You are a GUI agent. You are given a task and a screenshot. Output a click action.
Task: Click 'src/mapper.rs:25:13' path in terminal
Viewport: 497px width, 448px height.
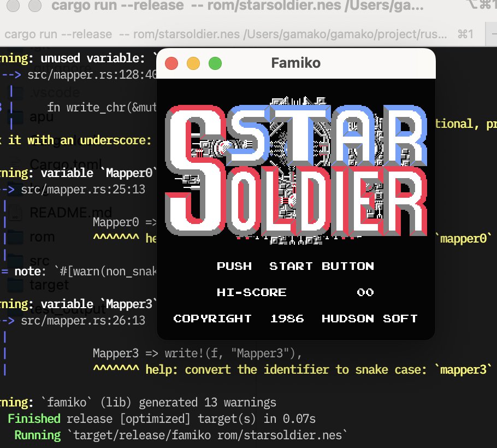pos(83,190)
